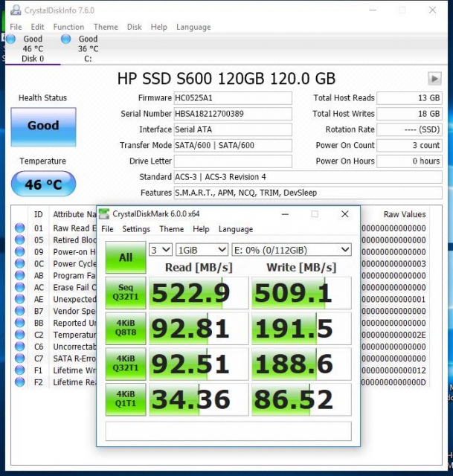The width and height of the screenshot is (453, 476).
Task: Open the test count dropdown showing 3
Action: (x=161, y=250)
